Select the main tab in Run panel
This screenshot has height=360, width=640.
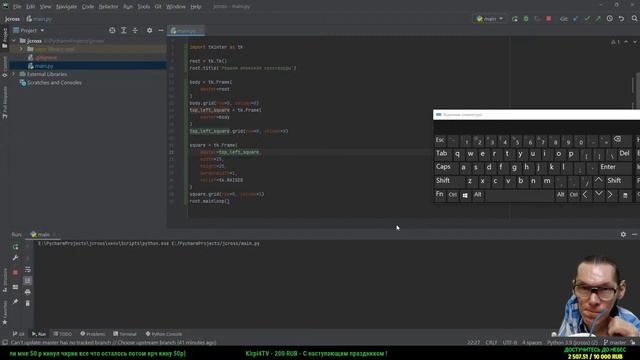[x=43, y=235]
